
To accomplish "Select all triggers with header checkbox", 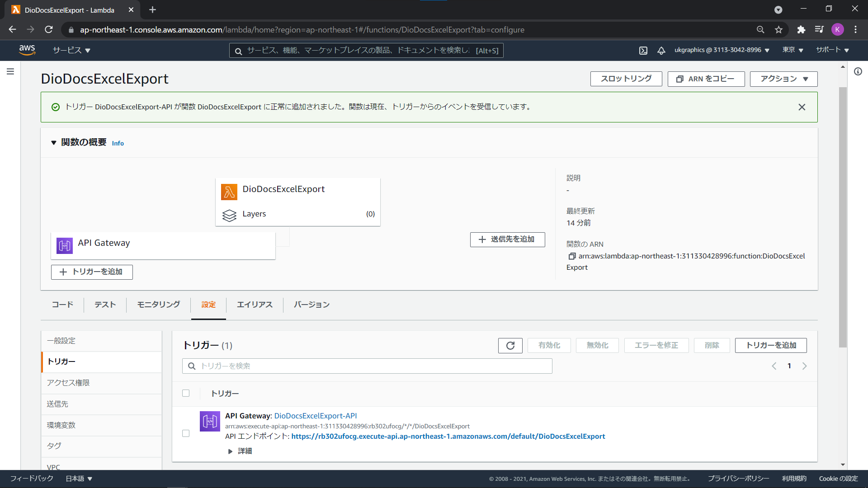I will pos(186,393).
